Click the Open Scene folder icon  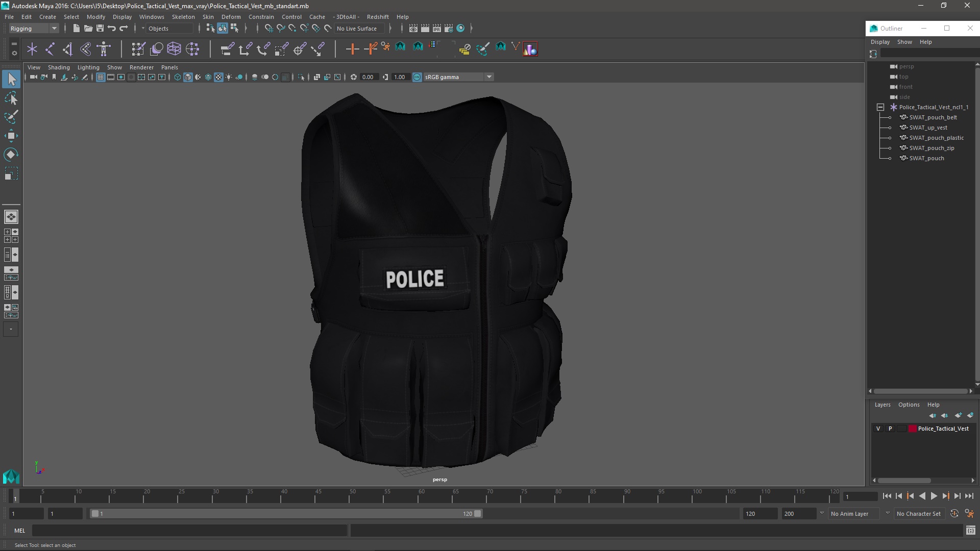(88, 29)
